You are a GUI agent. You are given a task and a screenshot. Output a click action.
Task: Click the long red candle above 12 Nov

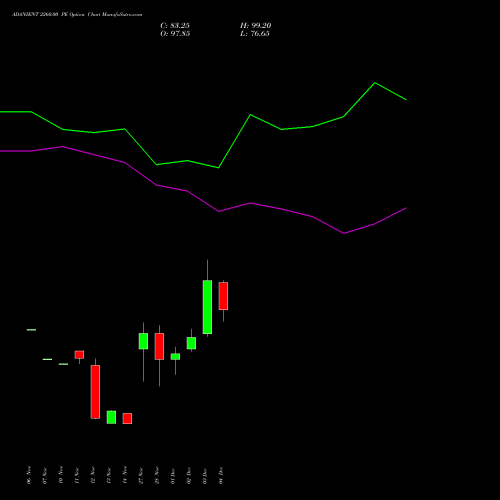(x=95, y=392)
